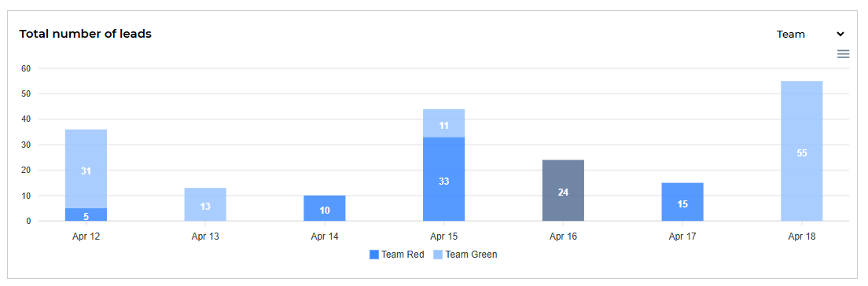The width and height of the screenshot is (868, 286).
Task: Select the Apr 12 segment with 31 leads
Action: pos(86,169)
